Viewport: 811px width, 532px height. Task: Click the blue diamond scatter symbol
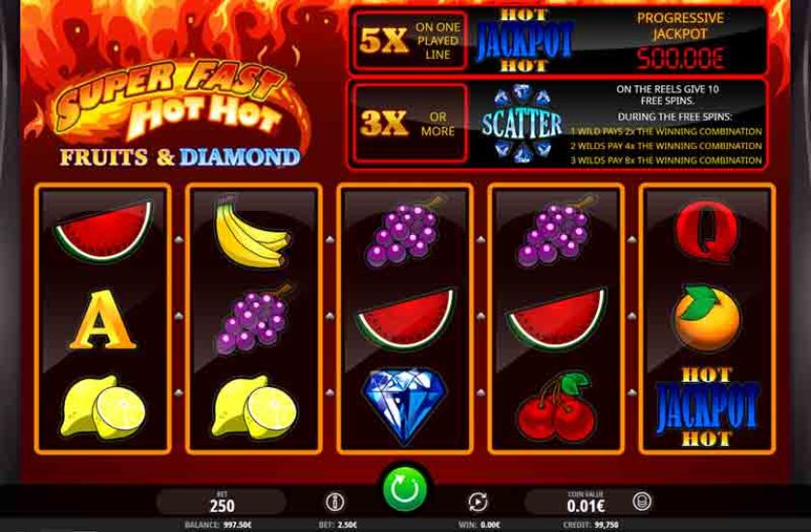click(x=404, y=406)
